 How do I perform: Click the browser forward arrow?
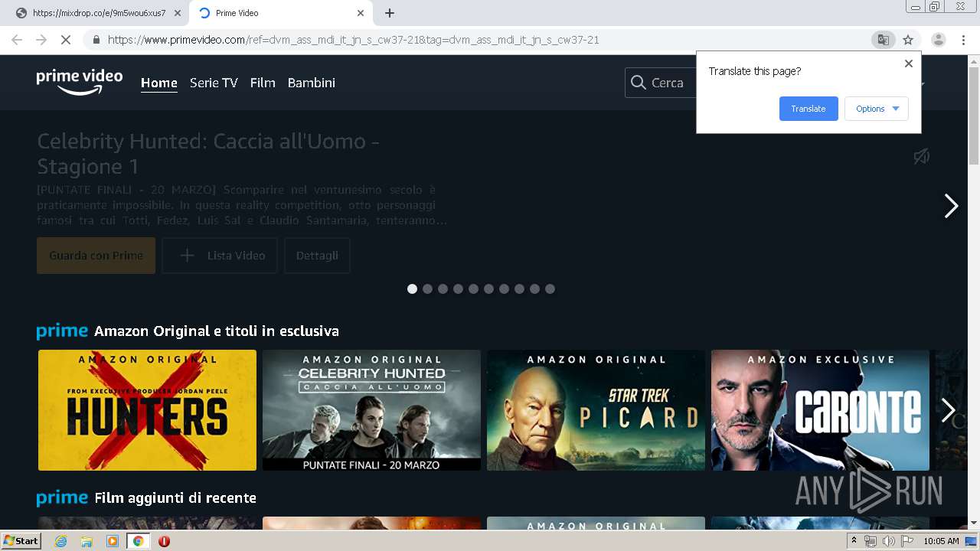pyautogui.click(x=41, y=40)
